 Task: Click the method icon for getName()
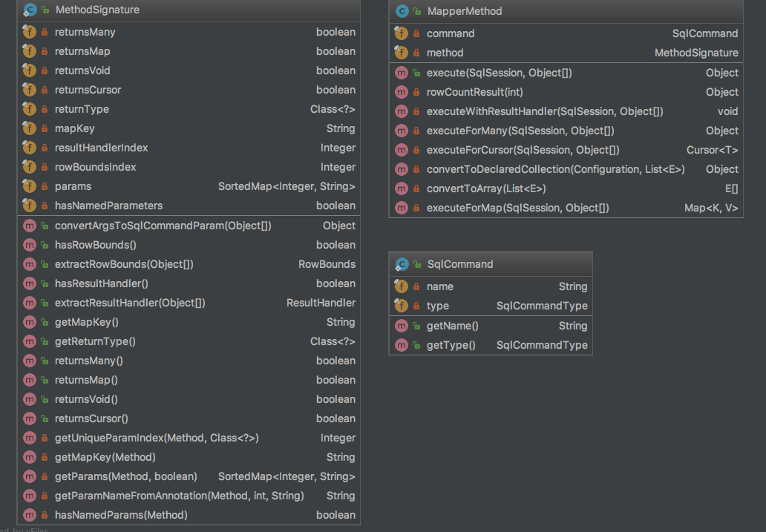(x=402, y=326)
